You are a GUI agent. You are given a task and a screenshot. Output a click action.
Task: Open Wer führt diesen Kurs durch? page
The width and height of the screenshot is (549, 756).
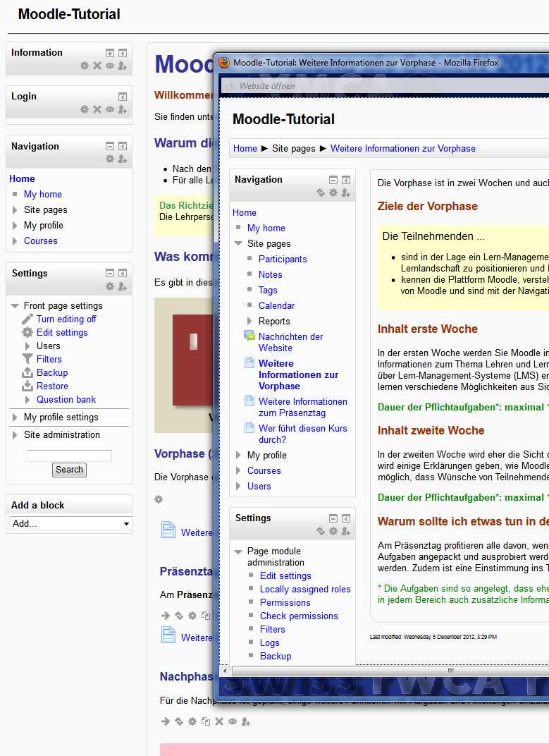303,434
